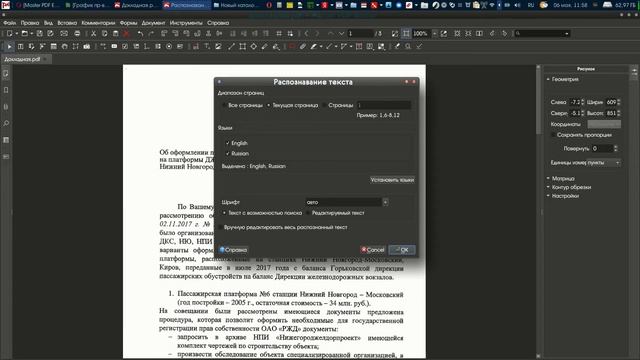This screenshot has width=640, height=360.
Task: Select the snapshot camera tool
Action: (x=87, y=47)
